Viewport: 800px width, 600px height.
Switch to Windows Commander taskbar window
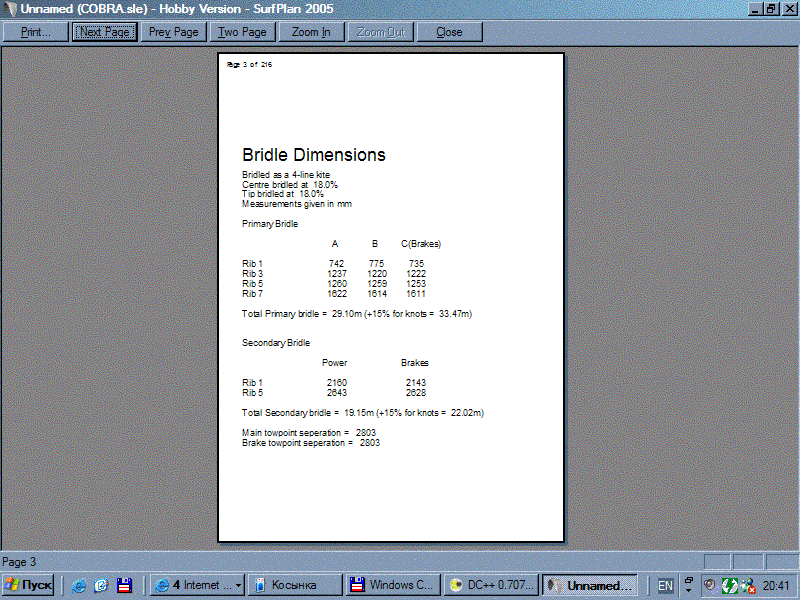[x=392, y=585]
